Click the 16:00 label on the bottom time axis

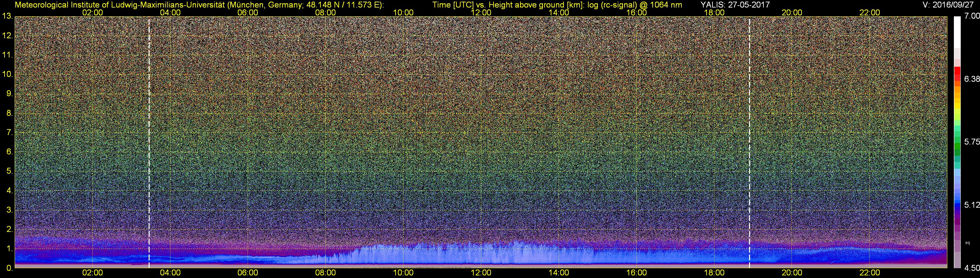(x=636, y=273)
